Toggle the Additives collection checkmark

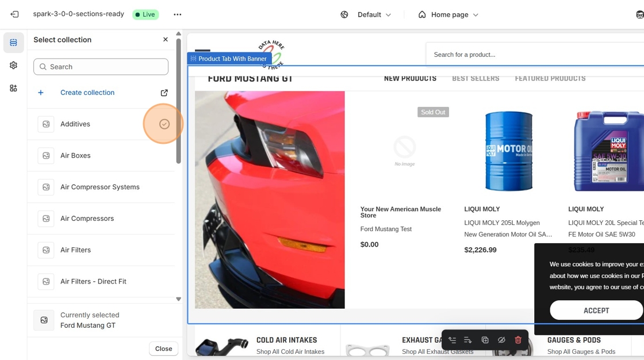point(164,124)
